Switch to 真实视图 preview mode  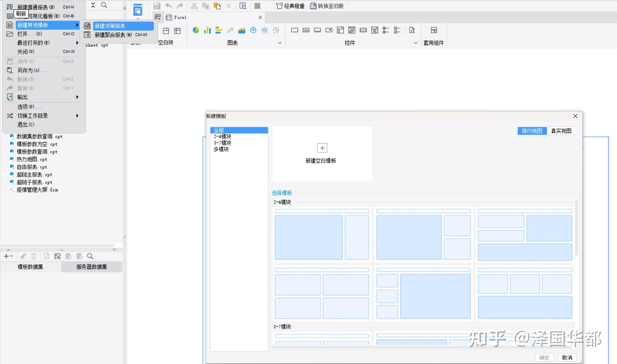tap(561, 131)
